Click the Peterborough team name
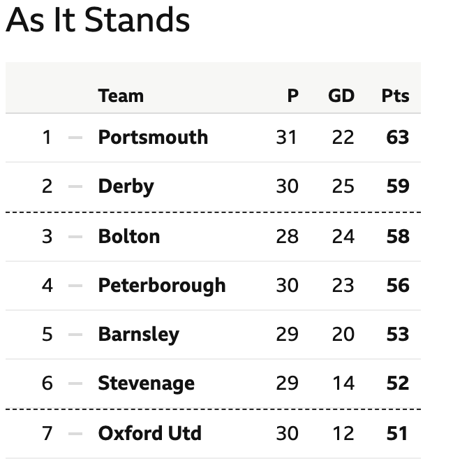Viewport: 476px width, 468px height. pos(162,286)
